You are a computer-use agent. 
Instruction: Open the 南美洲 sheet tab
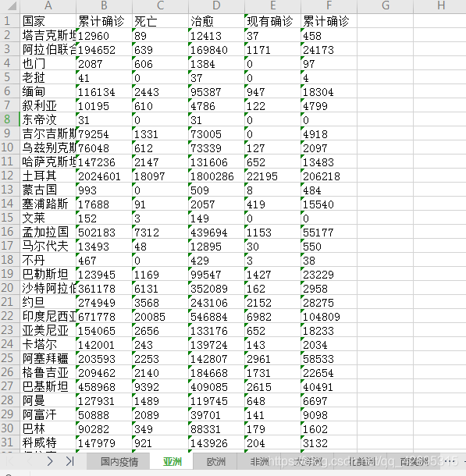414,462
